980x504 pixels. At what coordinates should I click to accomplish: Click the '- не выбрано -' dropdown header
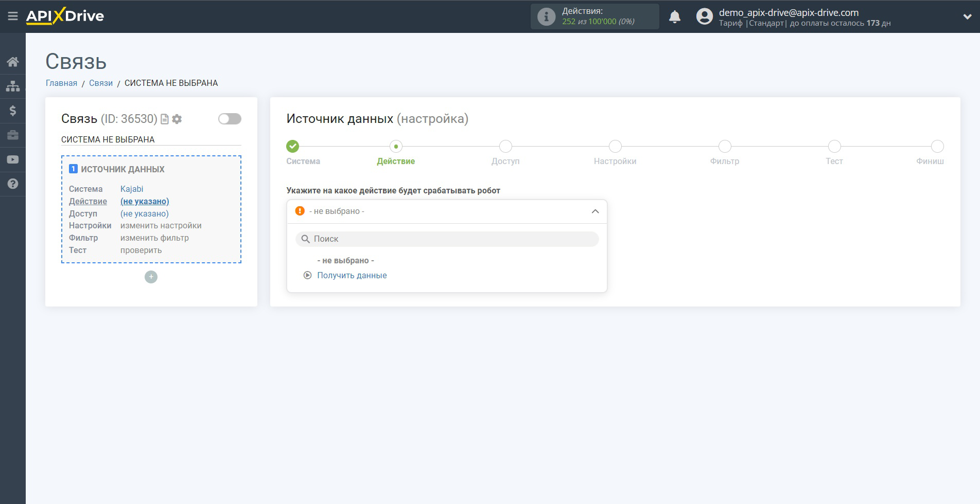(x=447, y=211)
